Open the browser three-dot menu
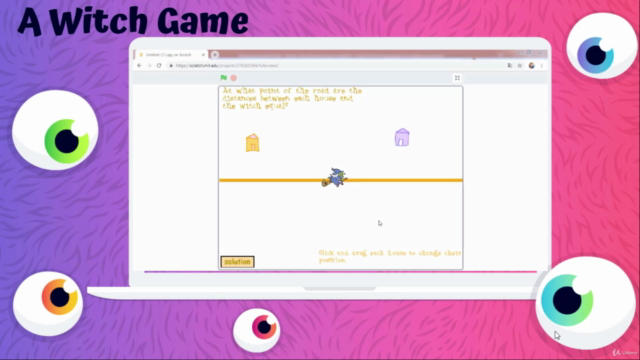Image resolution: width=640 pixels, height=360 pixels. click(542, 65)
